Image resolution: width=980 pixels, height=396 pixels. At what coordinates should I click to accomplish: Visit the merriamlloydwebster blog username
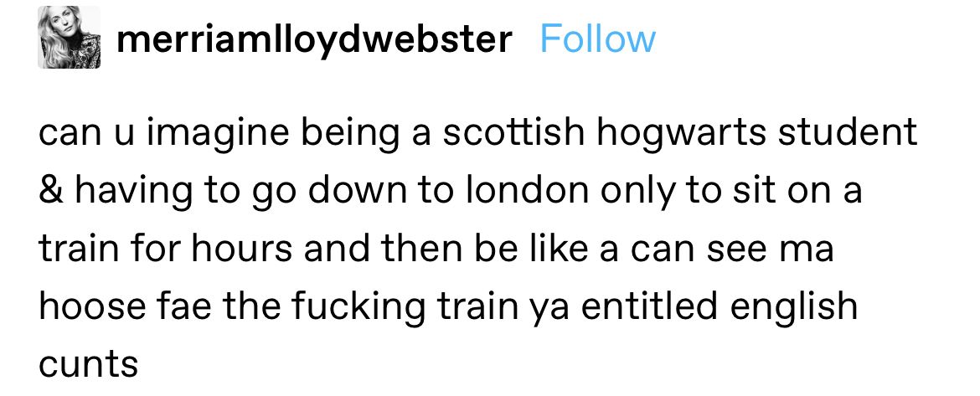[314, 39]
